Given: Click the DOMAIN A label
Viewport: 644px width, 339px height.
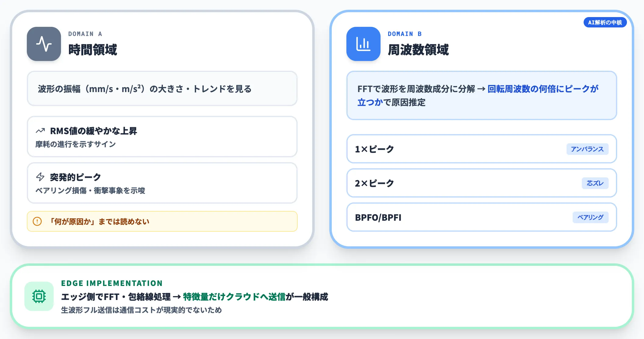Looking at the screenshot, I should coord(85,34).
